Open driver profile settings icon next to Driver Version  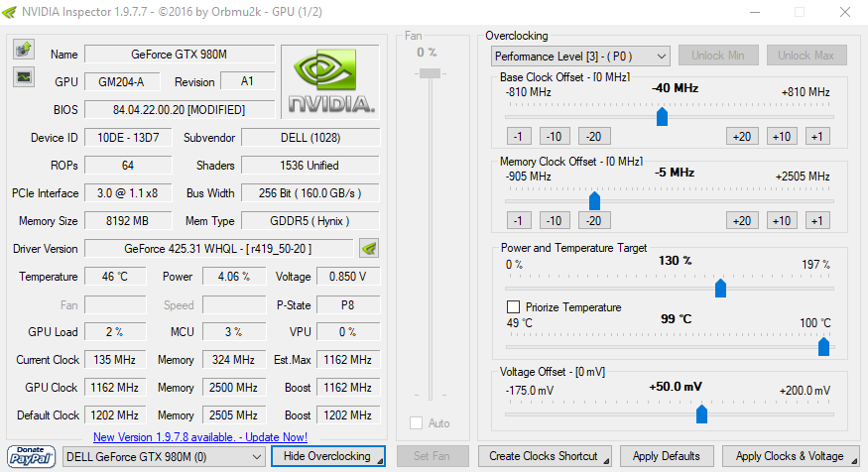tap(369, 249)
